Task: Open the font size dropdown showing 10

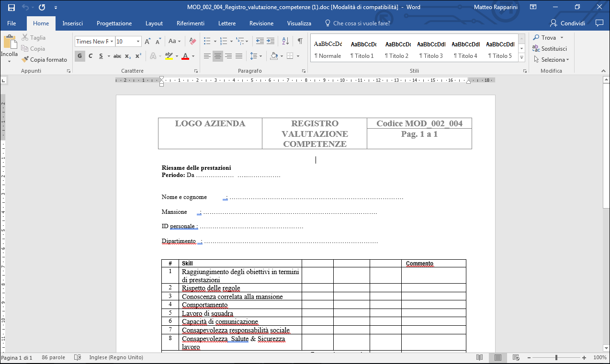Action: [x=138, y=42]
